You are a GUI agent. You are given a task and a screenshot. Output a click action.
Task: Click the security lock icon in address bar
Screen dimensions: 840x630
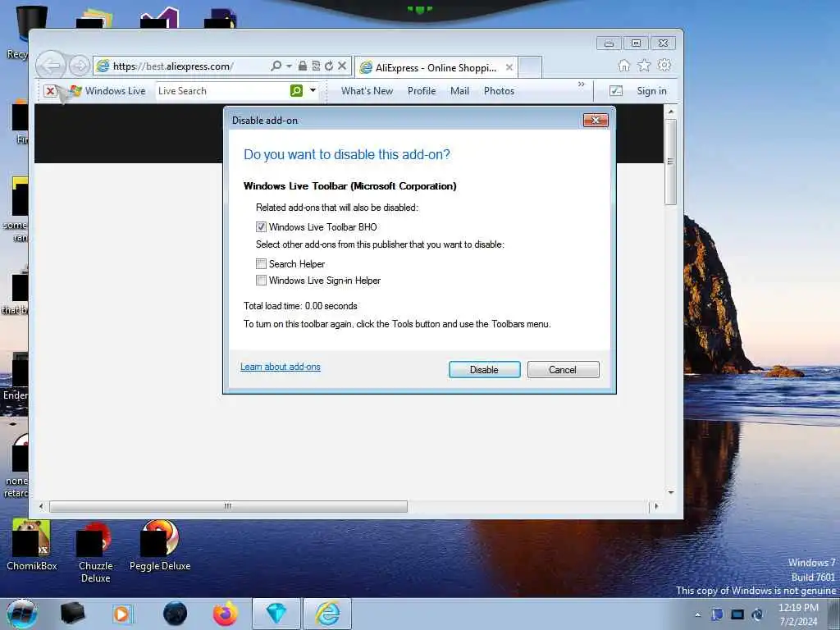click(x=303, y=66)
